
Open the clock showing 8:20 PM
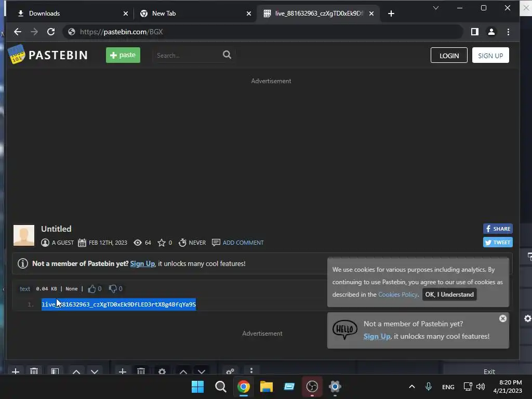pyautogui.click(x=507, y=387)
